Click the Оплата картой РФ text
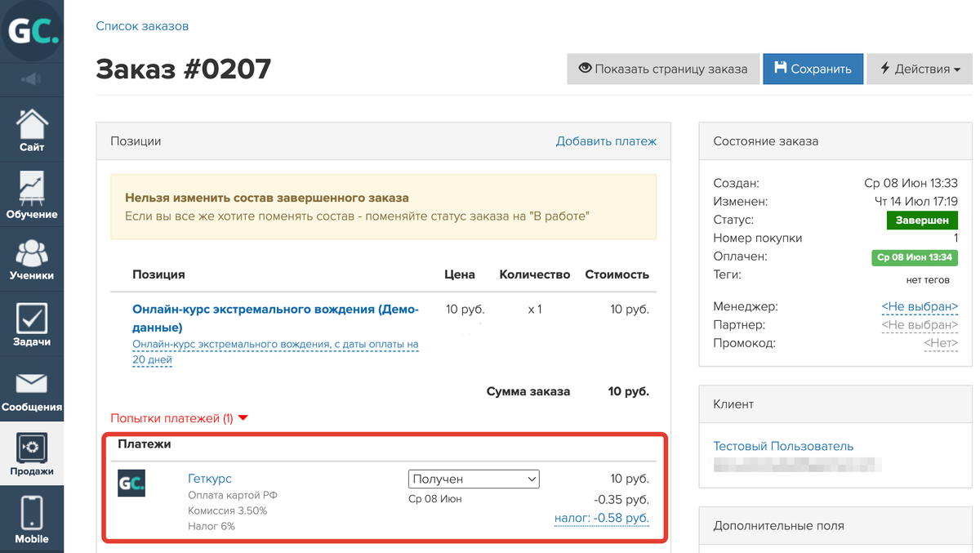 coord(233,495)
